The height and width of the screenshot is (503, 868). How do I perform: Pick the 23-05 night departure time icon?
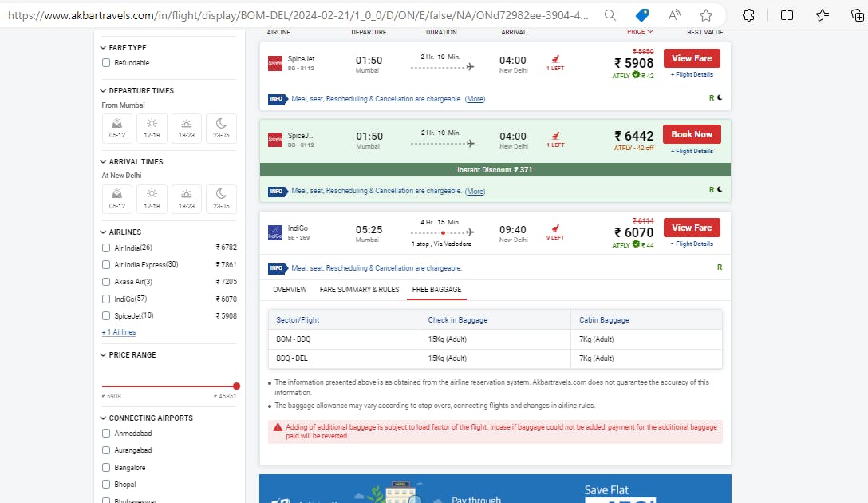[221, 128]
